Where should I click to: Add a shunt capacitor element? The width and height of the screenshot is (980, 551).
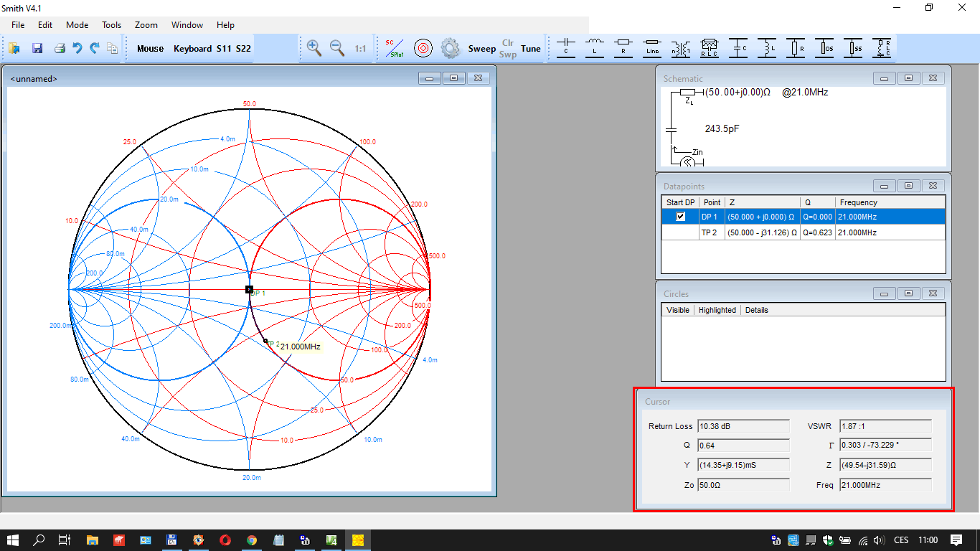pos(738,48)
